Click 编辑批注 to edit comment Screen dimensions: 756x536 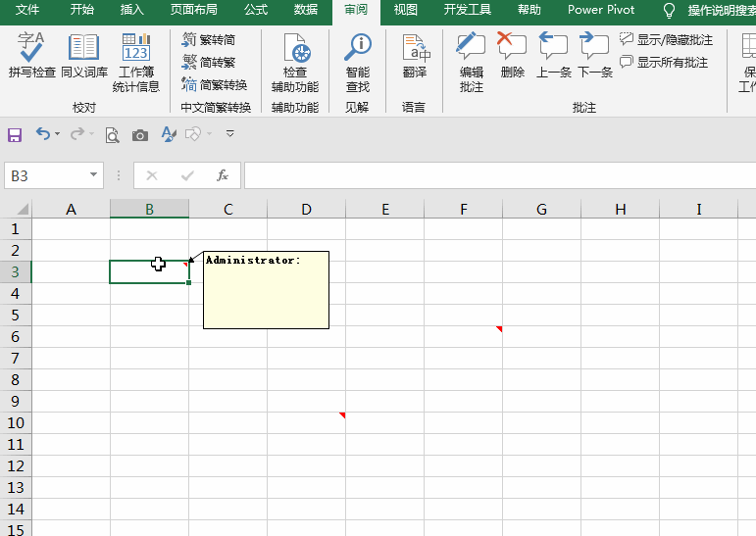(x=471, y=62)
